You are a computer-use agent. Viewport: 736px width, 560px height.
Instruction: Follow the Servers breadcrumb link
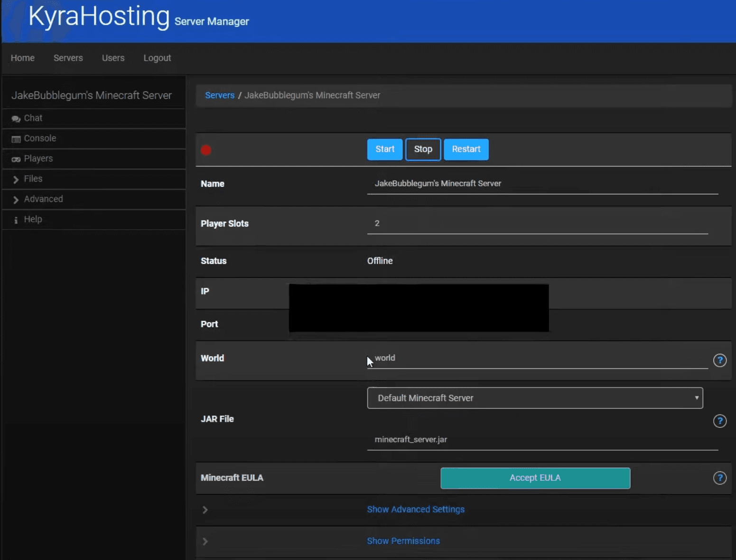(x=220, y=95)
